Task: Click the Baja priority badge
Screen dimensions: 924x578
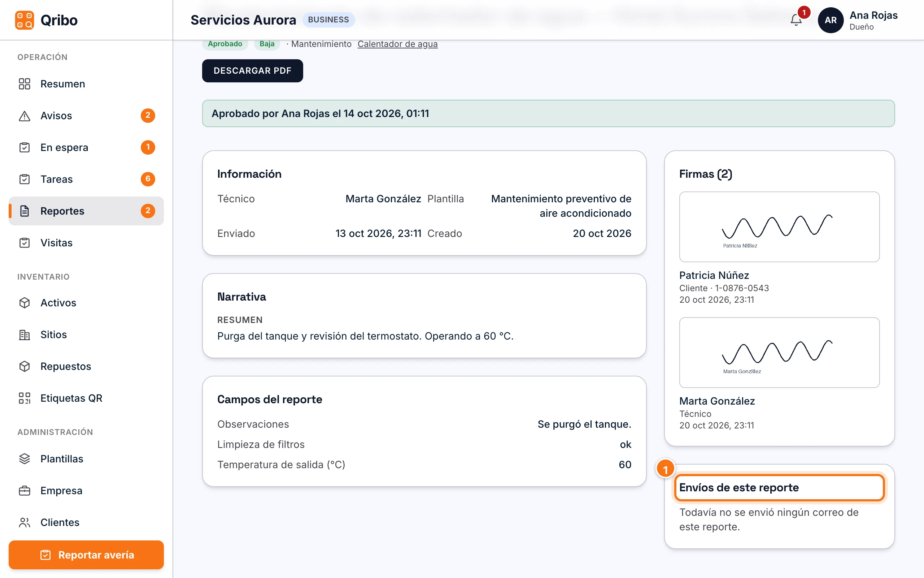Action: click(x=267, y=44)
